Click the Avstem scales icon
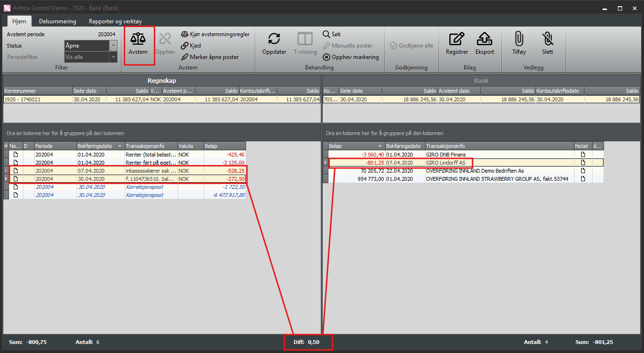 coord(138,39)
